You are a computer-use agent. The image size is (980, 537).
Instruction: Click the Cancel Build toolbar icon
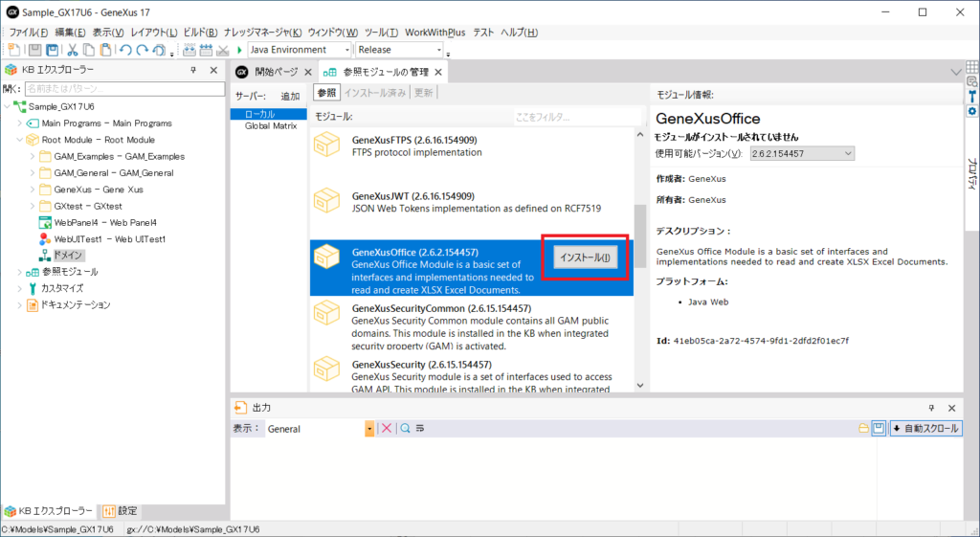click(x=222, y=50)
